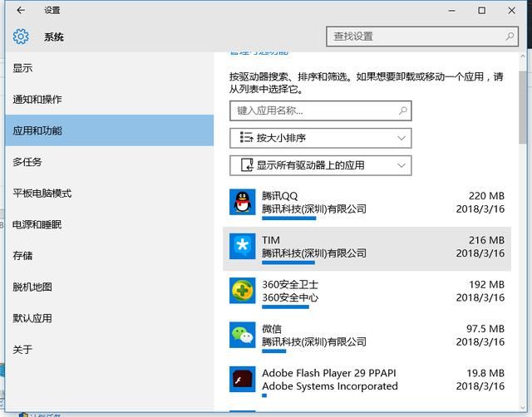Select the 腾讯QQ app name

tap(279, 196)
